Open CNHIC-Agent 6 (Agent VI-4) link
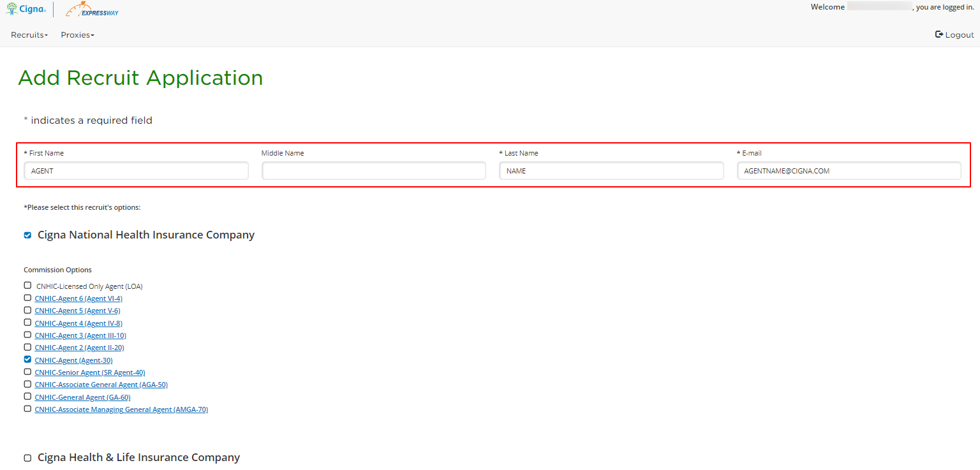 [78, 298]
